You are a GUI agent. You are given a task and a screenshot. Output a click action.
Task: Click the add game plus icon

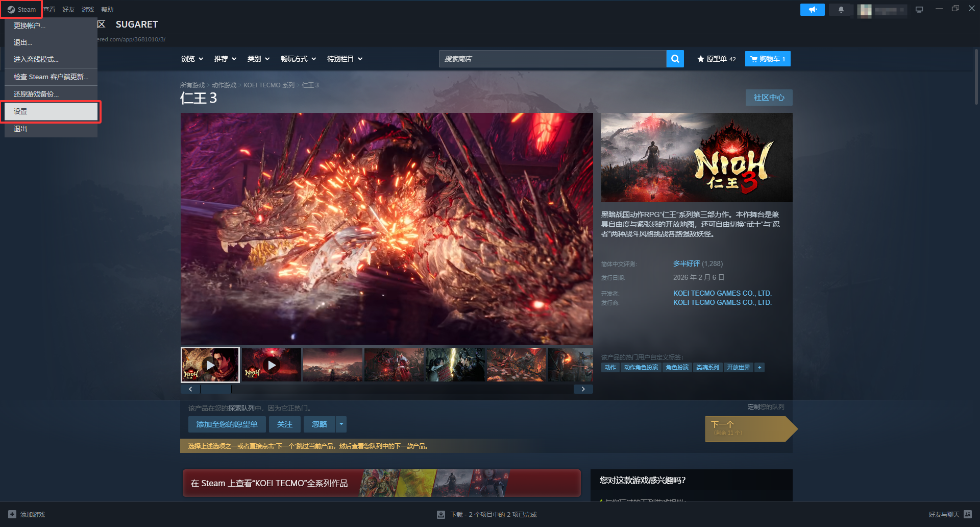point(12,514)
